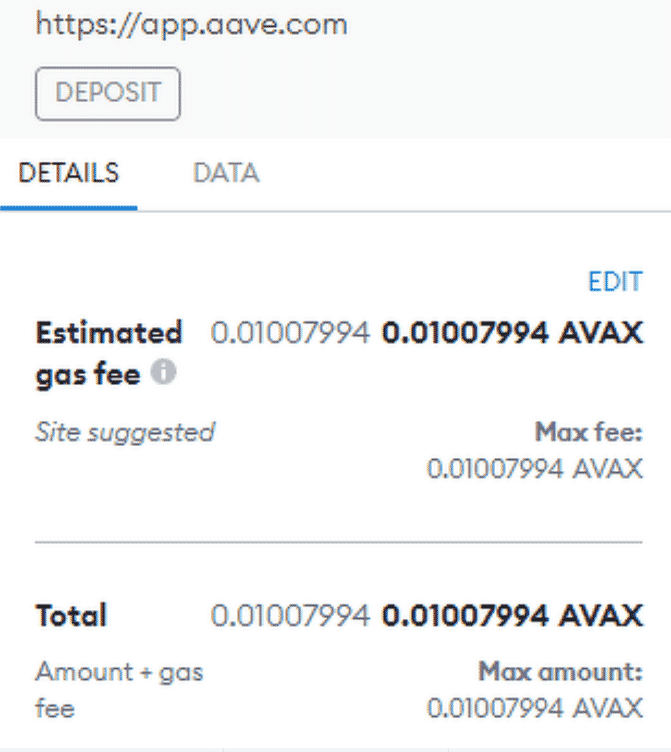Click the gas fee info icon
The image size is (671, 752).
click(x=163, y=372)
